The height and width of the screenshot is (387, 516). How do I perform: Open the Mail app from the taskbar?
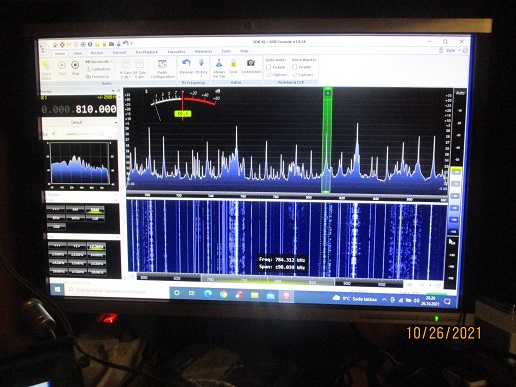point(270,296)
